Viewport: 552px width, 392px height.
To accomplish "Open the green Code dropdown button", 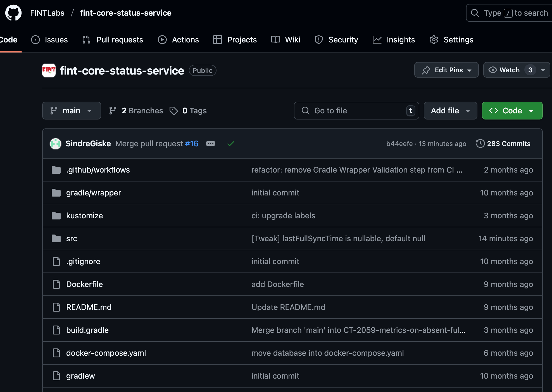I will tap(512, 111).
